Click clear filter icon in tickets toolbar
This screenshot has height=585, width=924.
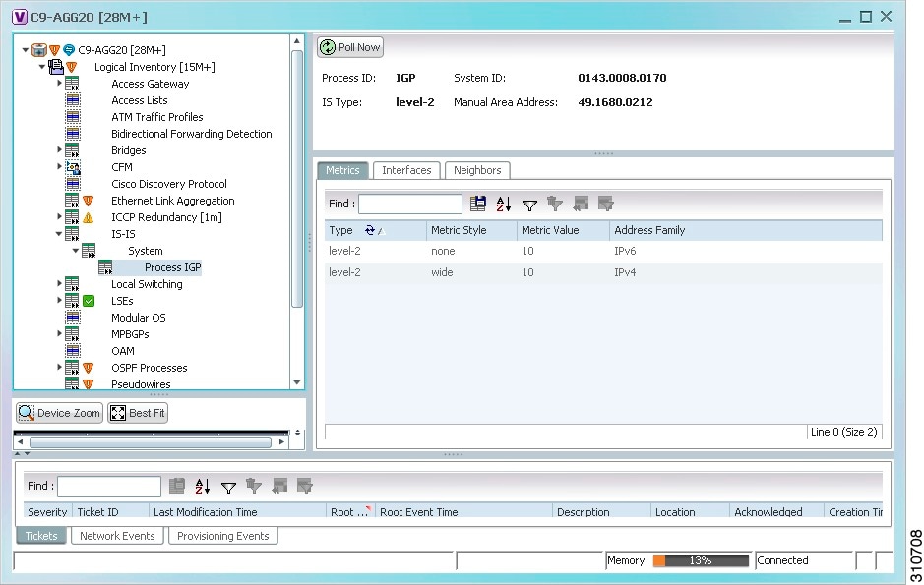[x=254, y=486]
